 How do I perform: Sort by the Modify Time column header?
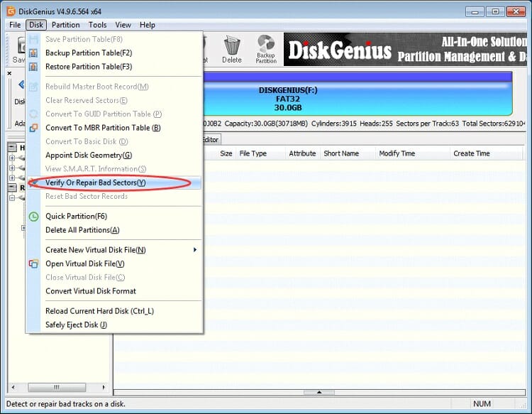pyautogui.click(x=397, y=153)
